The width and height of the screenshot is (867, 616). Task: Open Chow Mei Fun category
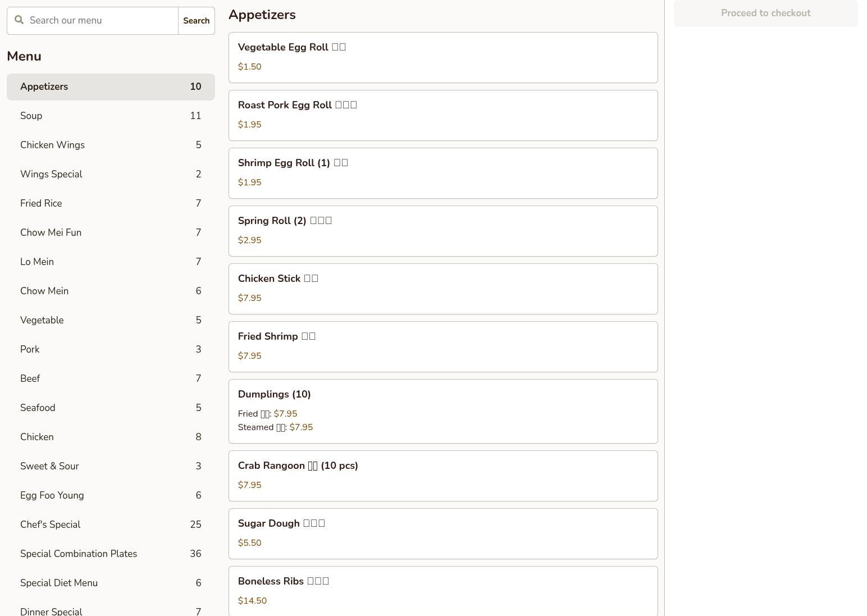pyautogui.click(x=111, y=233)
